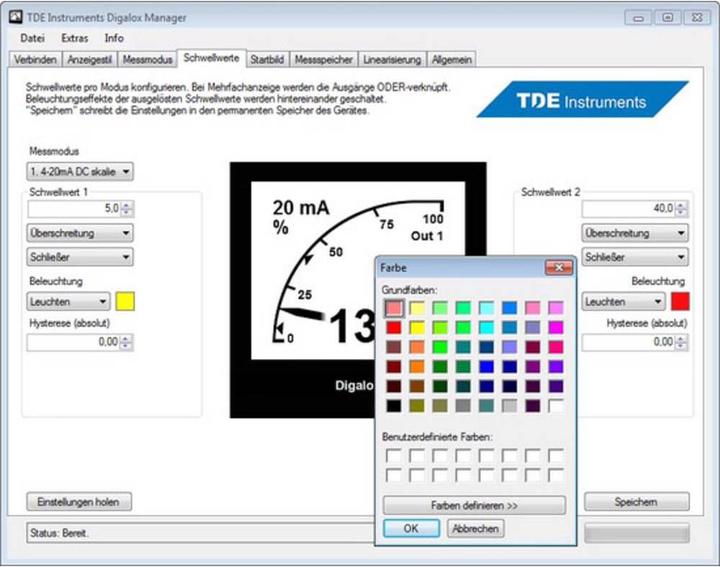Select pure red in second color row
The width and height of the screenshot is (720, 567).
pos(394,327)
